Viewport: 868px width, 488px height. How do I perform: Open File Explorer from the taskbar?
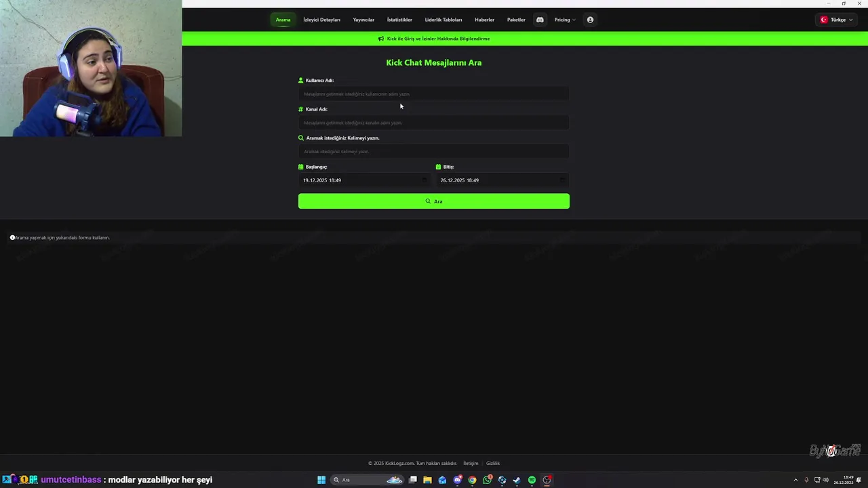pyautogui.click(x=427, y=480)
